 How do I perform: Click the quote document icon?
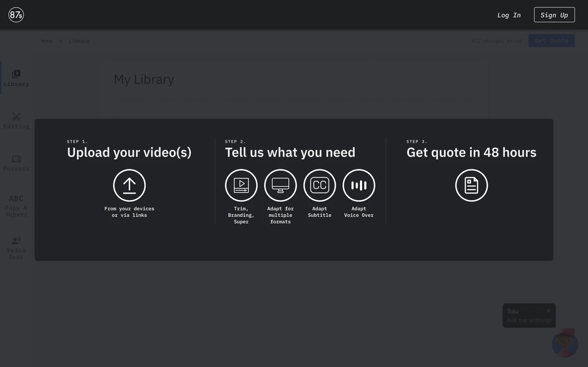pyautogui.click(x=471, y=185)
